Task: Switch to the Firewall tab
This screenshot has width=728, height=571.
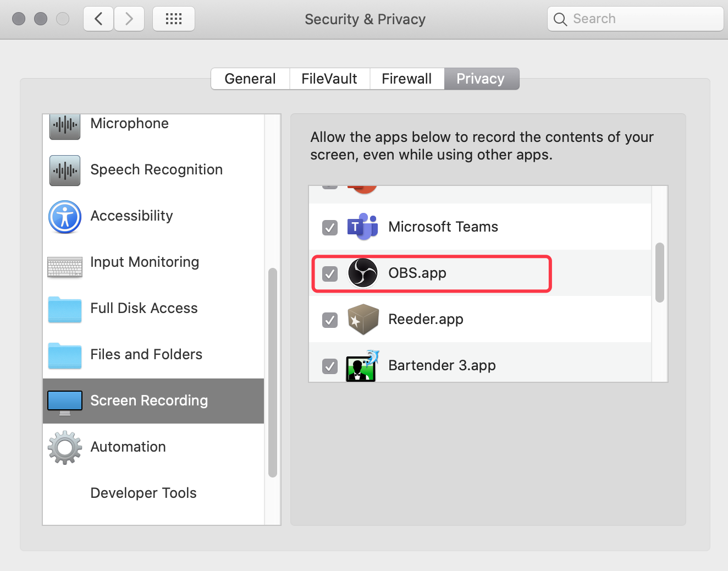Action: coord(407,79)
